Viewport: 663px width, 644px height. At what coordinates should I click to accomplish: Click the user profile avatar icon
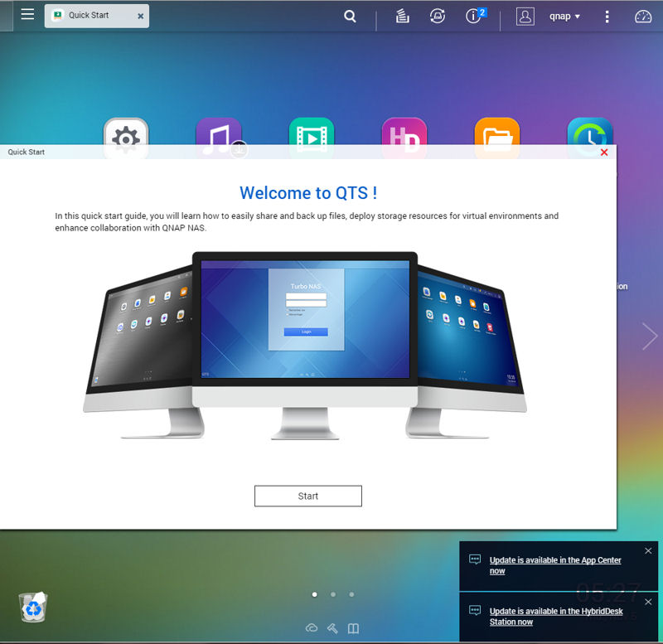[x=525, y=17]
